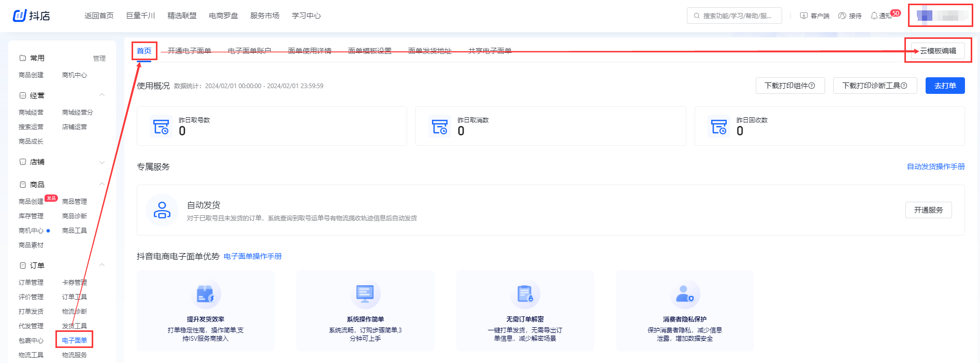Open 搜索运营 in the sidebar
Image resolution: width=980 pixels, height=363 pixels.
tap(31, 127)
